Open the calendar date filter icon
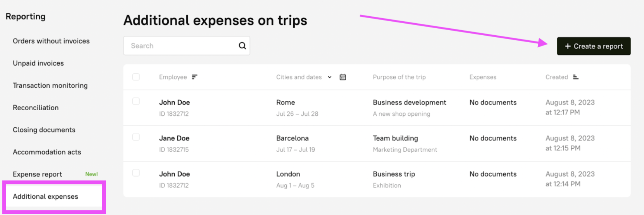This screenshot has height=215, width=644. 343,77
